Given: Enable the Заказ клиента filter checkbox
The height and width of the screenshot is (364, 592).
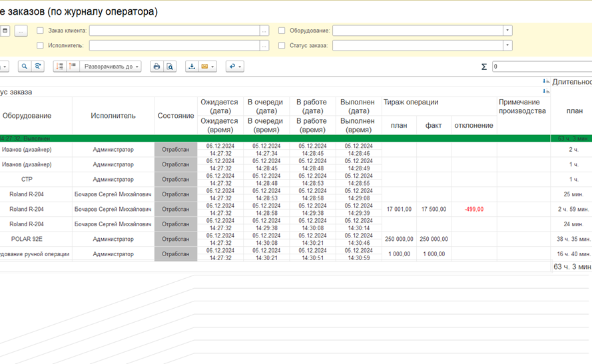Looking at the screenshot, I should tap(40, 31).
